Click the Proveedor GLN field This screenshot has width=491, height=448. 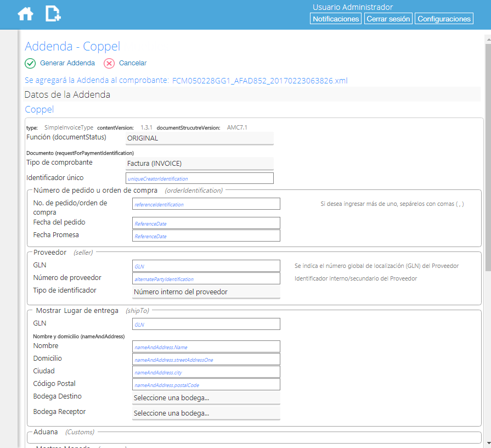coord(206,266)
